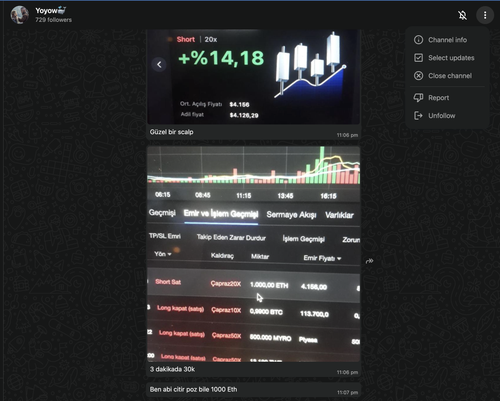The image size is (500, 401).
Task: Click the Çapraz20X leverage label
Action: point(226,284)
